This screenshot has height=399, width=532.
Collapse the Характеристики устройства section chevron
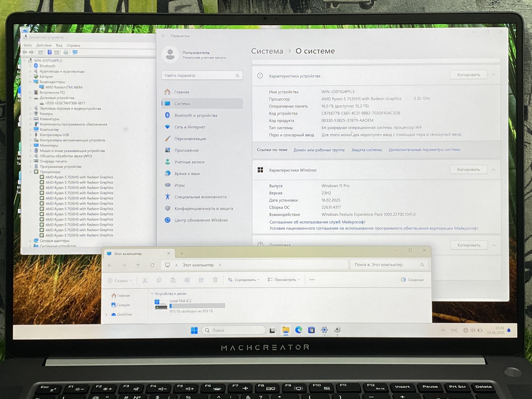click(x=494, y=75)
